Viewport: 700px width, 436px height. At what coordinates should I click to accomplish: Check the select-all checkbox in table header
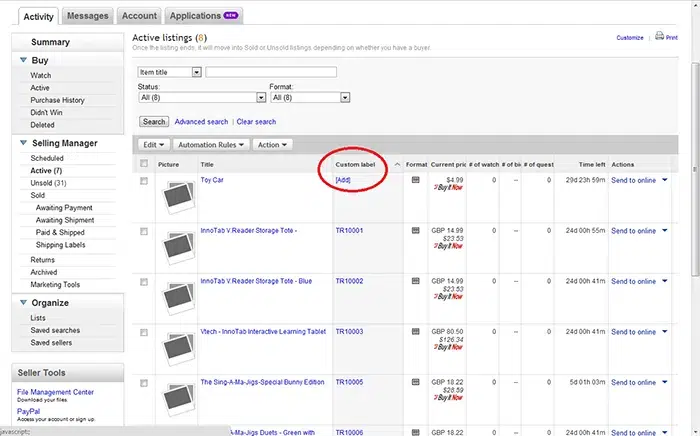pyautogui.click(x=144, y=164)
